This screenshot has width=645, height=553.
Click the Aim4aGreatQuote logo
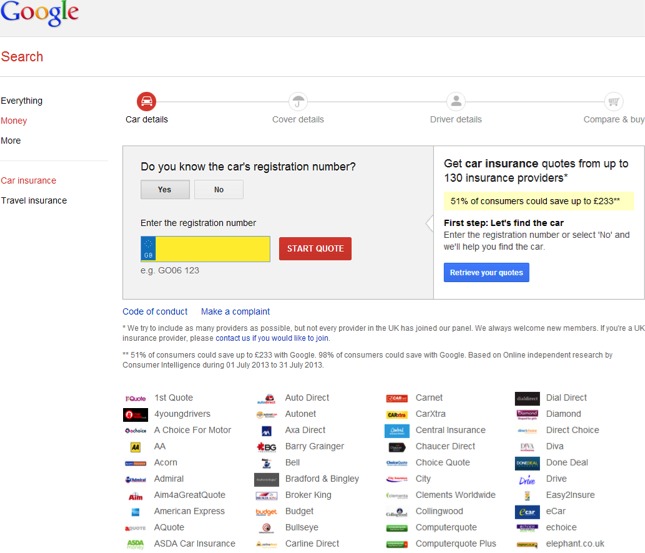click(x=135, y=497)
